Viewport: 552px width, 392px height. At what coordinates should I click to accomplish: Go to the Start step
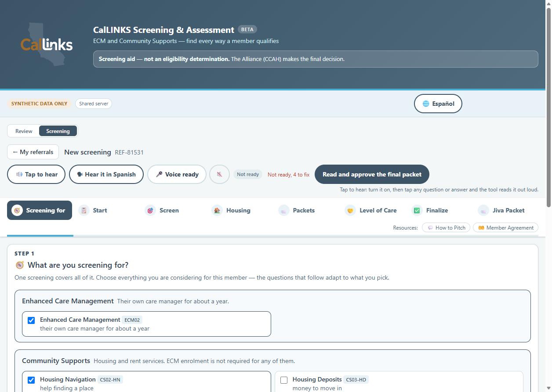pos(106,210)
